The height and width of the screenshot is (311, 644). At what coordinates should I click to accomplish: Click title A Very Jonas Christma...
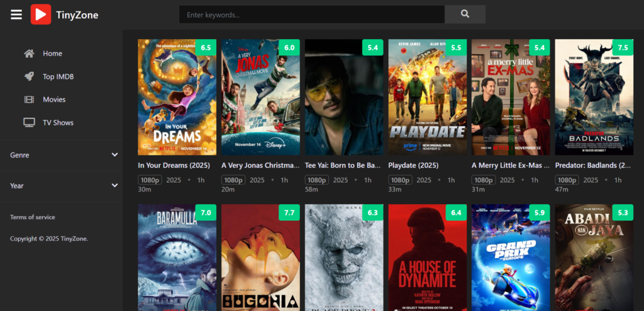260,166
